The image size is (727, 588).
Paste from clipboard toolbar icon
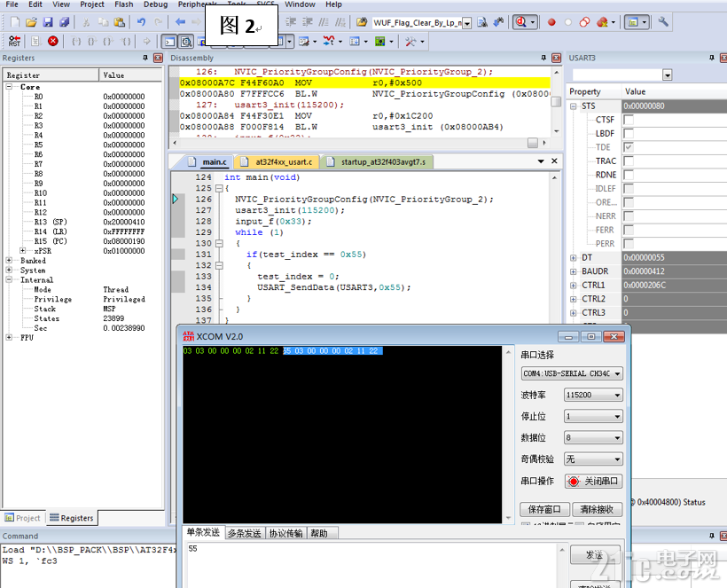pos(119,22)
